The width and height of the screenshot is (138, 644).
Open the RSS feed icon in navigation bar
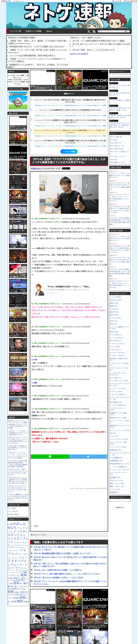[x=94, y=31]
